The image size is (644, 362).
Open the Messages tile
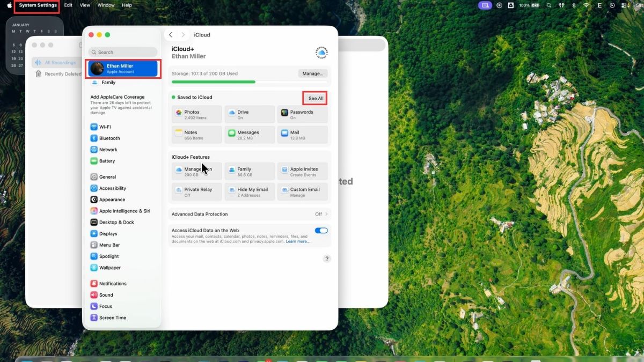[250, 135]
